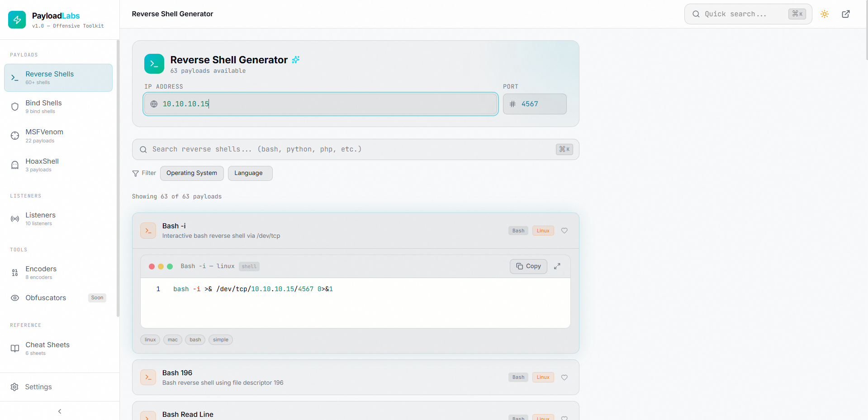The height and width of the screenshot is (420, 868).
Task: Click the MSFVenom crosshair icon
Action: [15, 136]
